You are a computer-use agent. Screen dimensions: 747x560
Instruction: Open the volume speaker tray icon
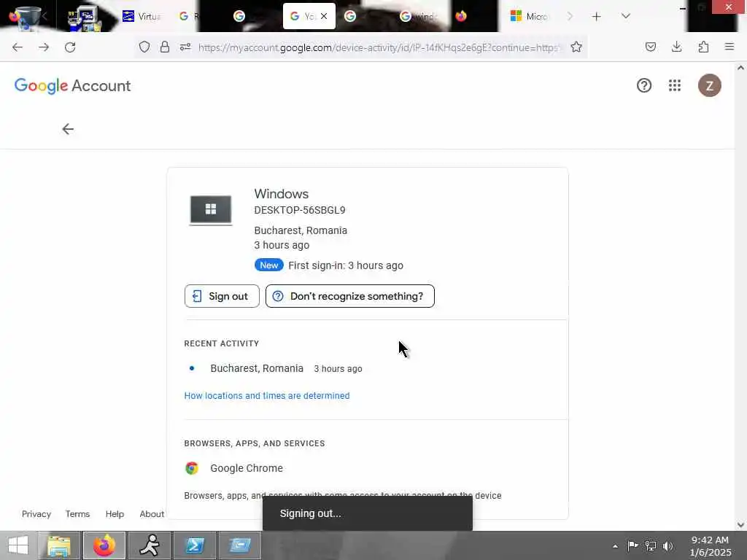pyautogui.click(x=668, y=545)
